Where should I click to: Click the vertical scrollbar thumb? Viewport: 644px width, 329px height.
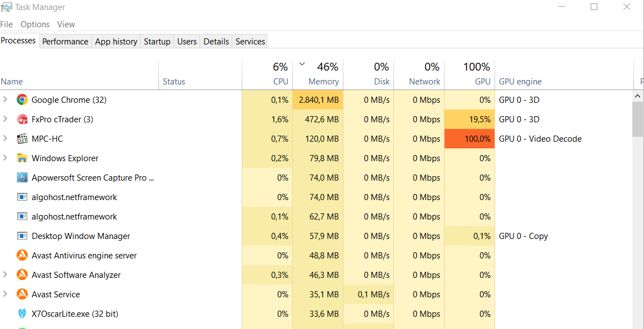(x=637, y=119)
